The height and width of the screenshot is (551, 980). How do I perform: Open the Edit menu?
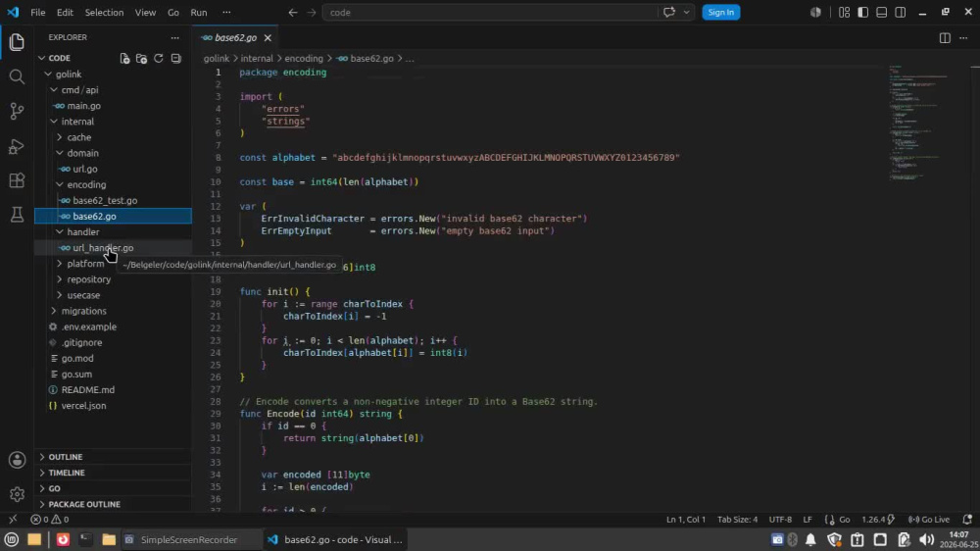coord(65,13)
